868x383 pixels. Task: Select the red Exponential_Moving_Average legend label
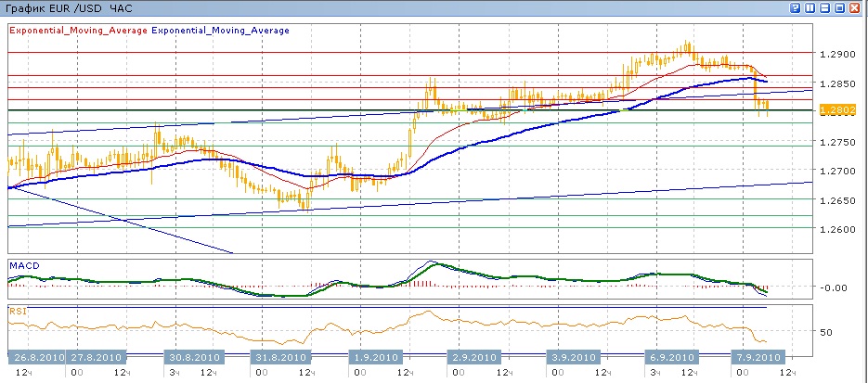click(x=78, y=31)
